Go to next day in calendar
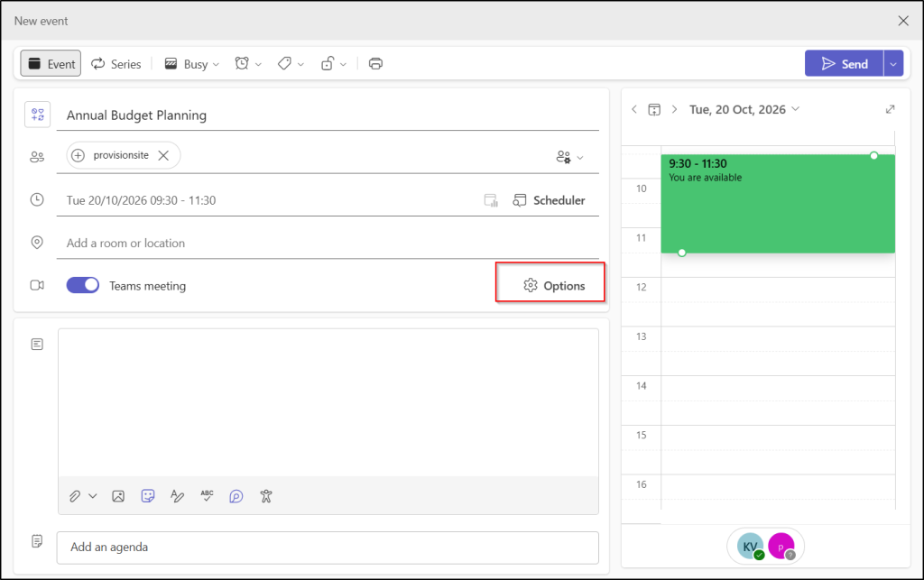Screen dimensions: 924x580 tap(674, 109)
